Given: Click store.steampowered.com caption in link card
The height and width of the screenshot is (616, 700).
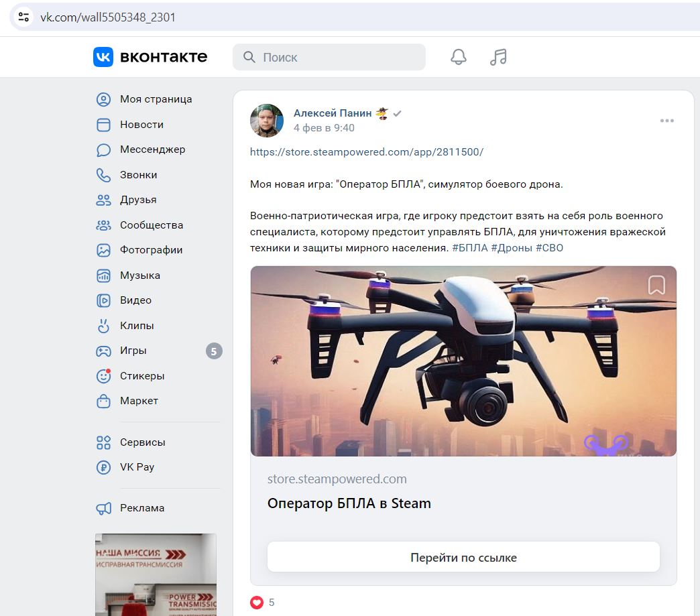Looking at the screenshot, I should (337, 479).
